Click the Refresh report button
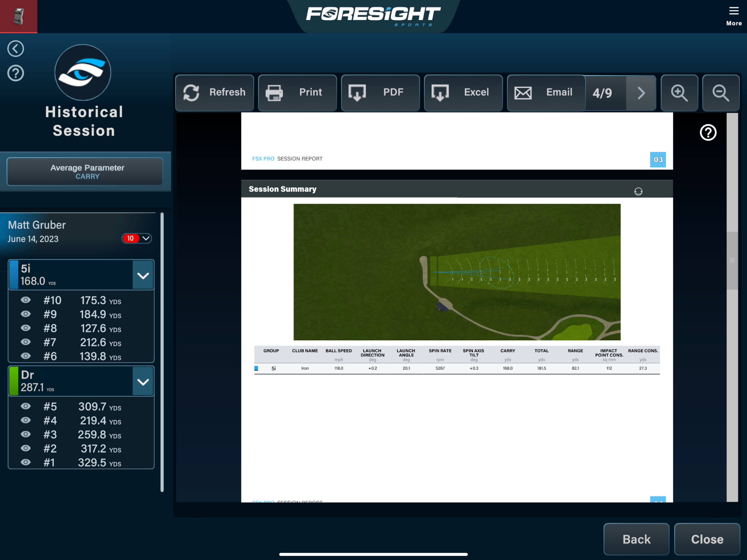The height and width of the screenshot is (560, 747). pyautogui.click(x=214, y=92)
